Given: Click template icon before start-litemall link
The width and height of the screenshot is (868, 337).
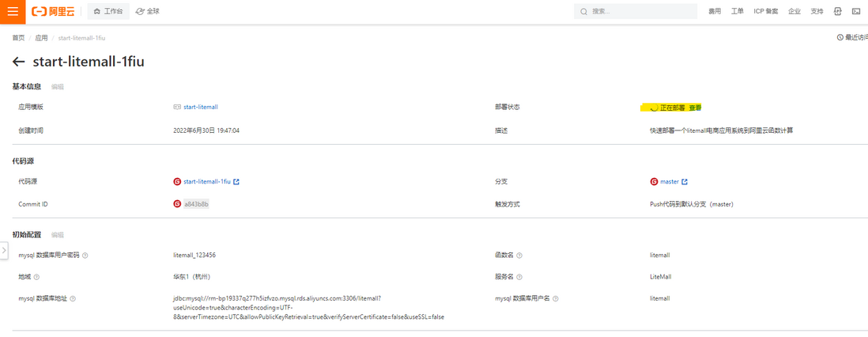Looking at the screenshot, I should [x=177, y=107].
